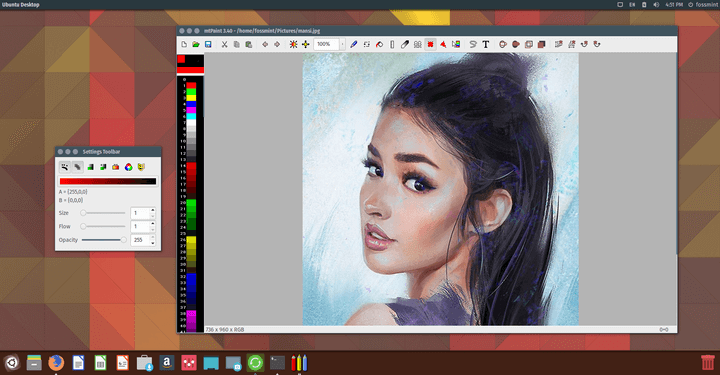Viewport: 720px width, 375px height.
Task: Click the Size value field
Action: coord(141,213)
